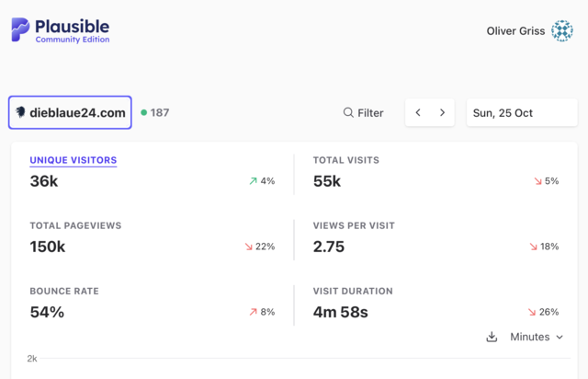Expand the Minutes interval dropdown
588x379 pixels.
pyautogui.click(x=537, y=337)
